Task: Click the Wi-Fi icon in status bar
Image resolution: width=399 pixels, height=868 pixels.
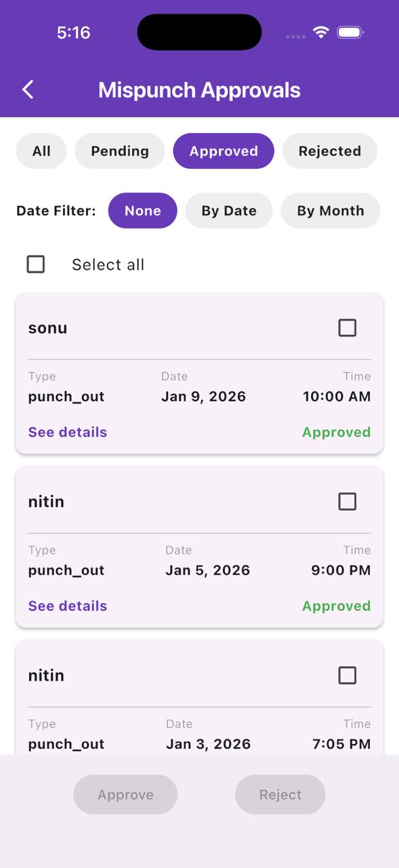Action: pos(320,31)
